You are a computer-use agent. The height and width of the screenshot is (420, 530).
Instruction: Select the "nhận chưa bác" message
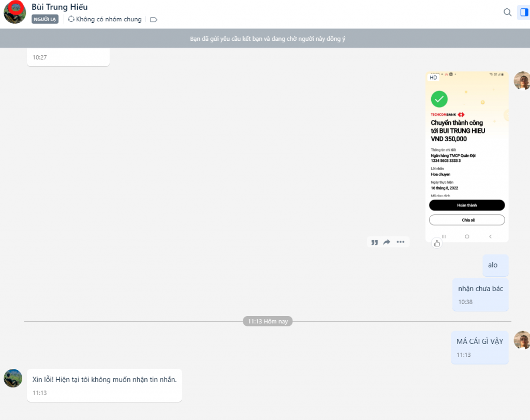pyautogui.click(x=480, y=293)
